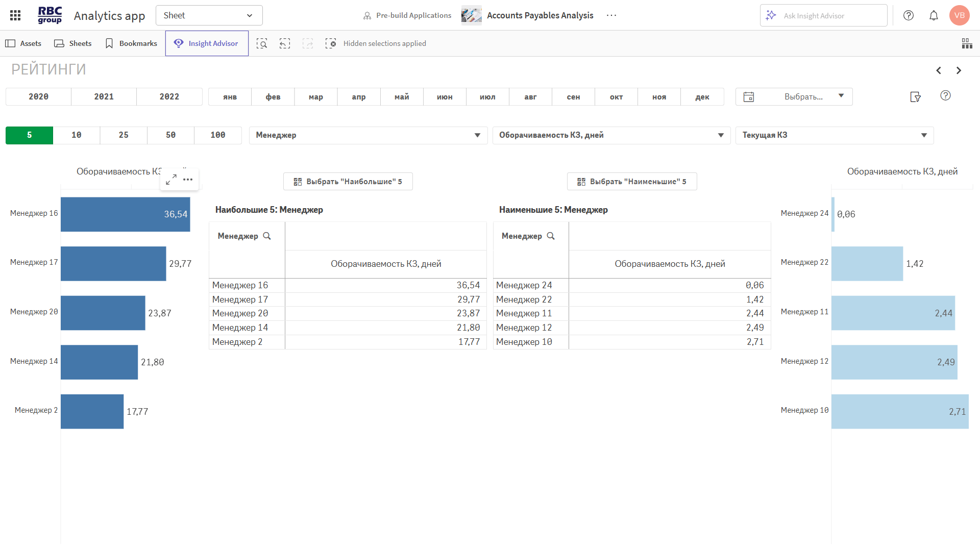This screenshot has width=980, height=551.
Task: Open the Bookmarks tab
Action: (x=131, y=43)
